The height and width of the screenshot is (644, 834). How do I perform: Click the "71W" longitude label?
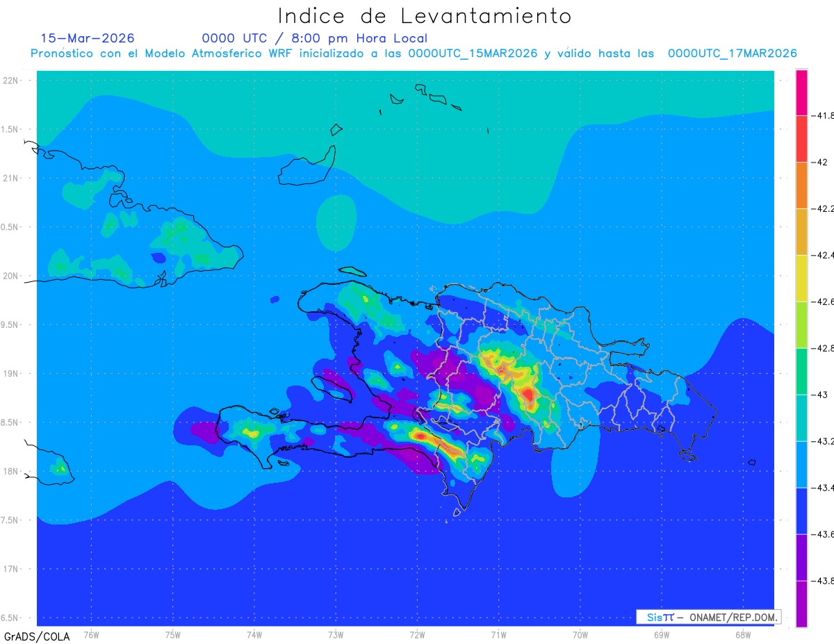498,634
